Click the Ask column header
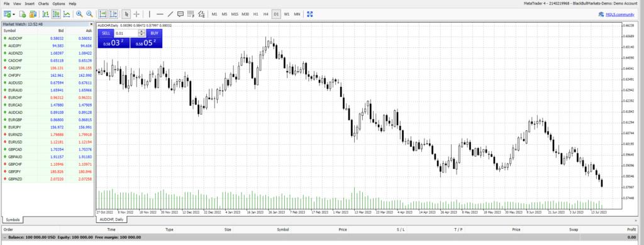The height and width of the screenshot is (245, 644). [89, 31]
